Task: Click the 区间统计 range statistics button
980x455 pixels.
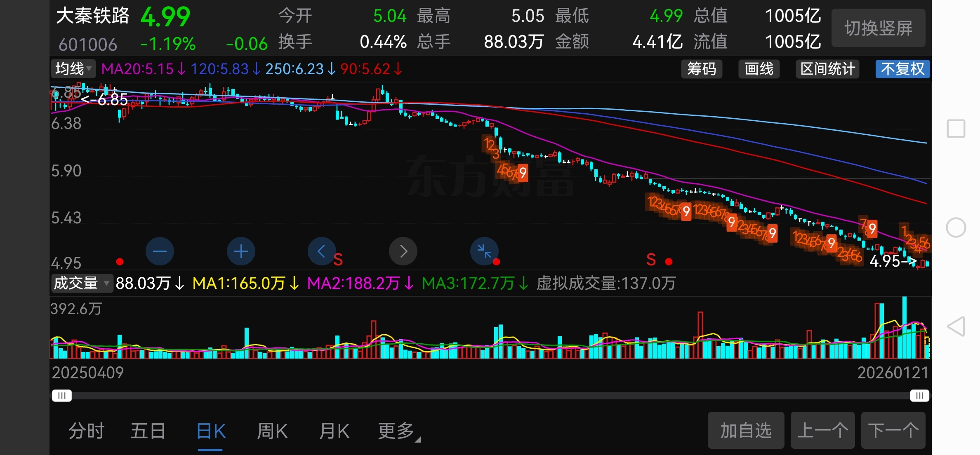Action: (827, 69)
